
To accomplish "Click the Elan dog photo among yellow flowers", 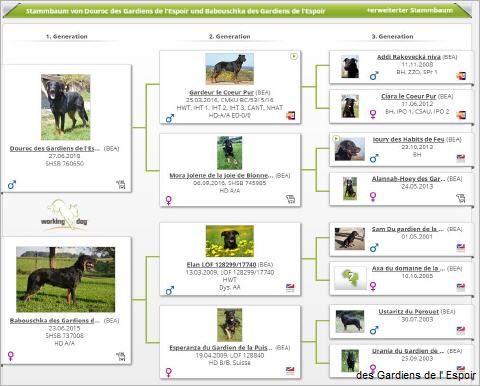I will [230, 241].
